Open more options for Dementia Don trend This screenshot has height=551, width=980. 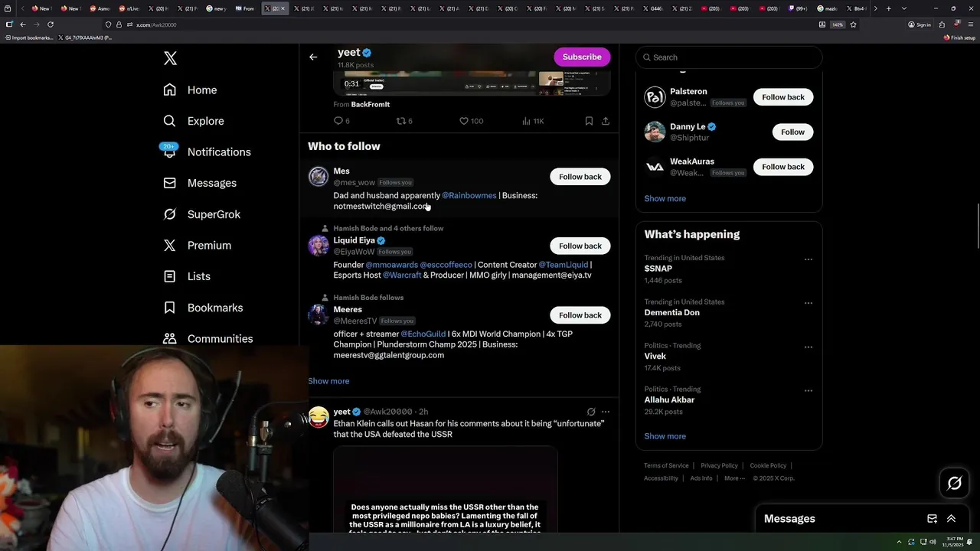[x=808, y=303]
